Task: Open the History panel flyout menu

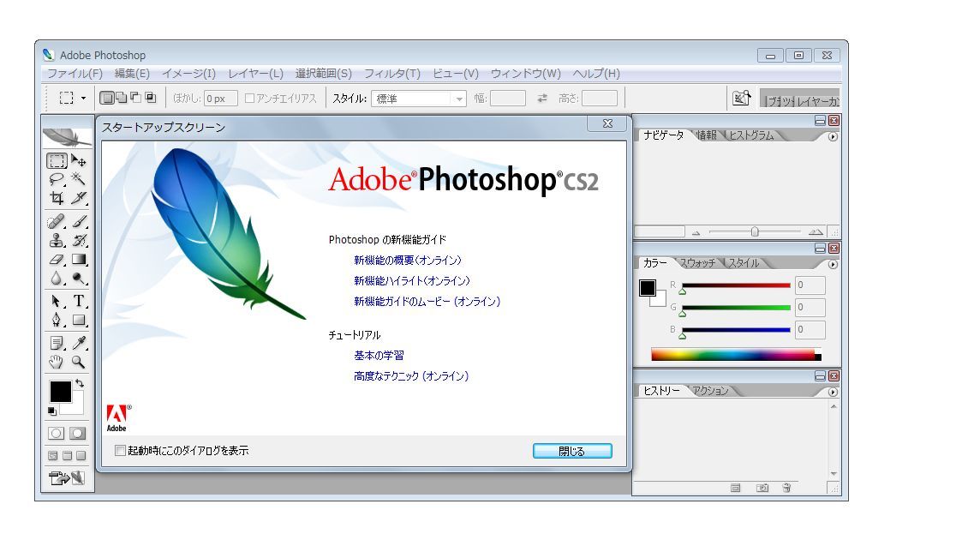Action: 833,392
